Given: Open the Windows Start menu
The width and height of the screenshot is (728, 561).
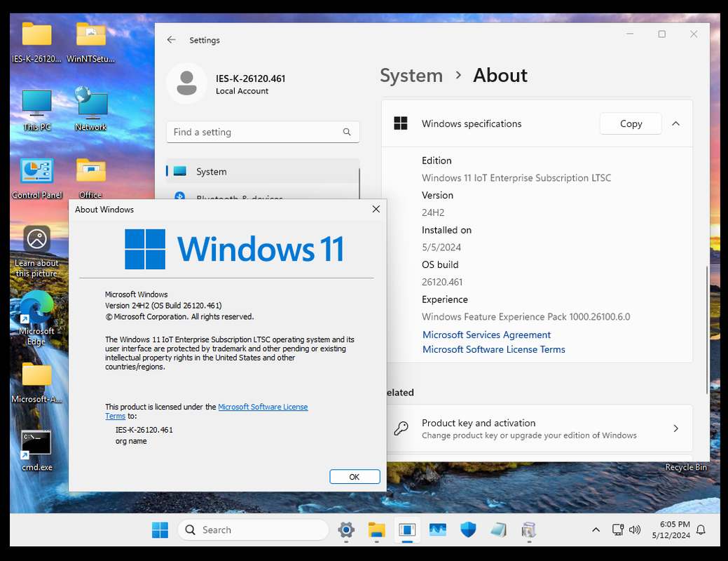Looking at the screenshot, I should [x=160, y=530].
